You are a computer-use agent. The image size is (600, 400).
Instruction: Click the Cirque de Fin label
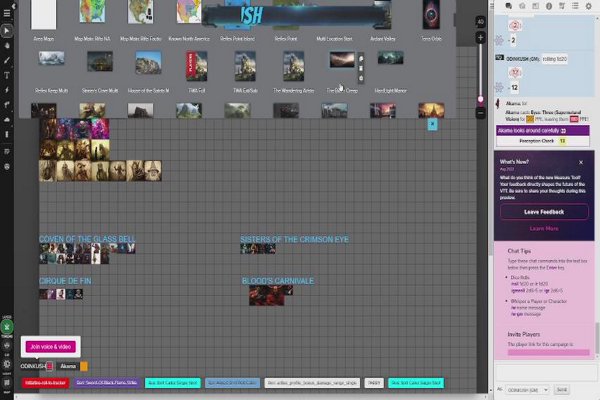[x=65, y=281]
